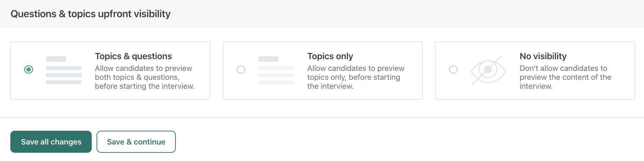Click the crossed-out eye No visibility icon
Viewport: 644px width, 161px height.
[488, 70]
